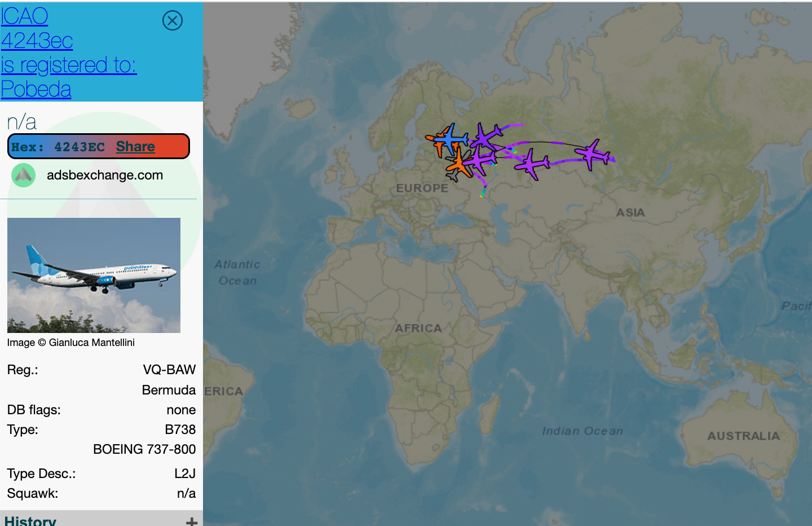
Task: Select the purple aircraft touching the lower orange plane
Action: pyautogui.click(x=478, y=161)
